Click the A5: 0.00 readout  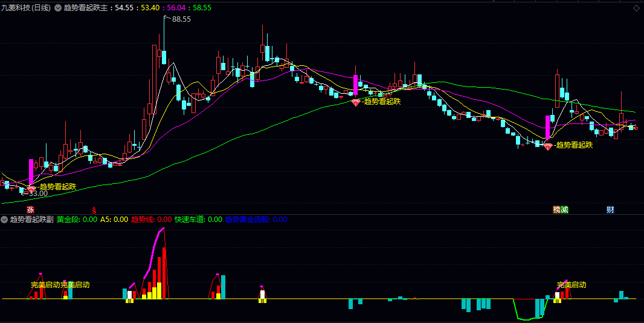pos(114,220)
